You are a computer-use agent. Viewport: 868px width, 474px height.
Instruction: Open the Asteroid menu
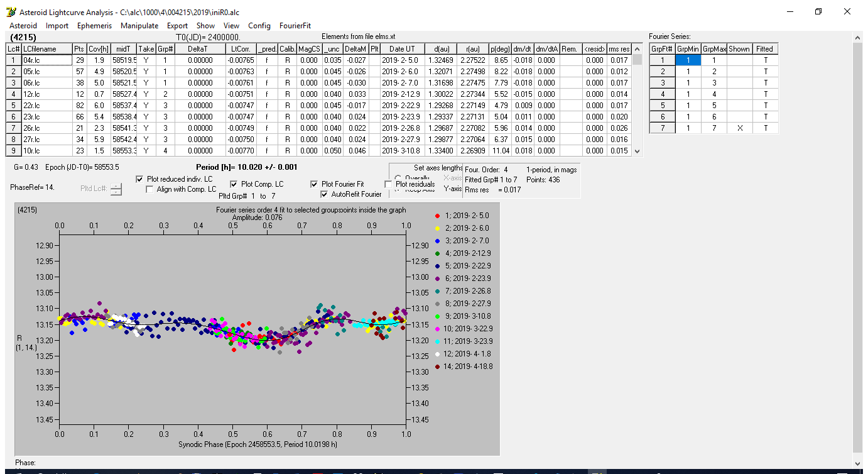coord(23,26)
